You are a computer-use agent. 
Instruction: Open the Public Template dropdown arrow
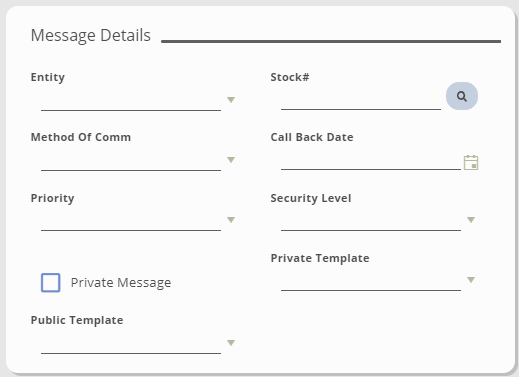(x=231, y=343)
